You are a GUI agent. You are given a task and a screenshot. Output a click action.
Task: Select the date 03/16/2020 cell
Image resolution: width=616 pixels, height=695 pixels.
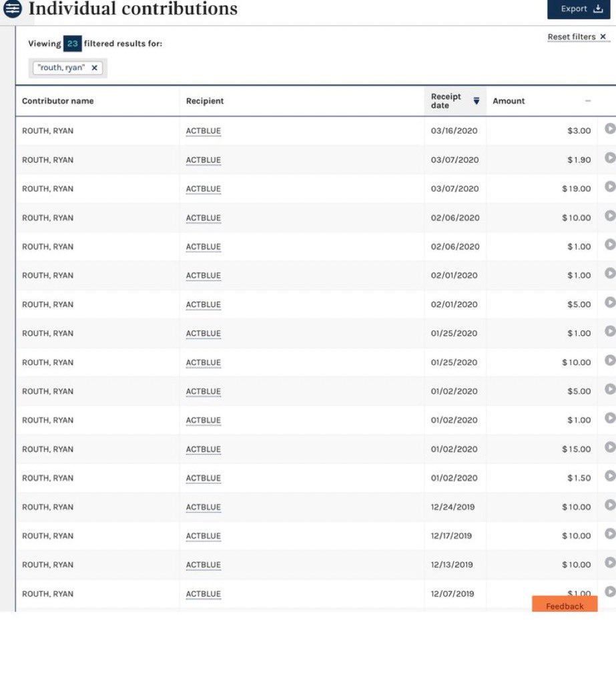[454, 131]
